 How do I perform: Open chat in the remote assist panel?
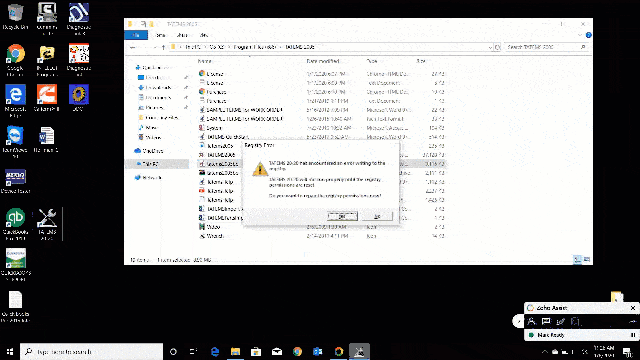coord(546,322)
